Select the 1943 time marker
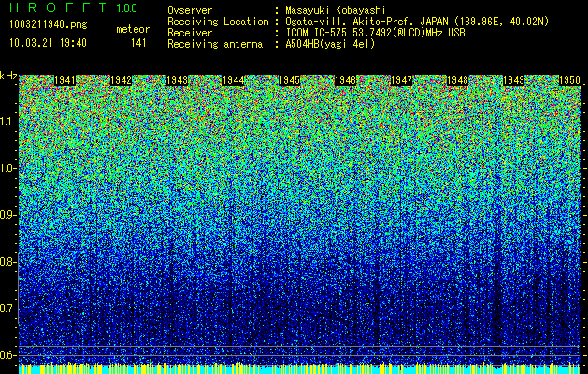Viewport: 588px width, 374px height. (177, 81)
